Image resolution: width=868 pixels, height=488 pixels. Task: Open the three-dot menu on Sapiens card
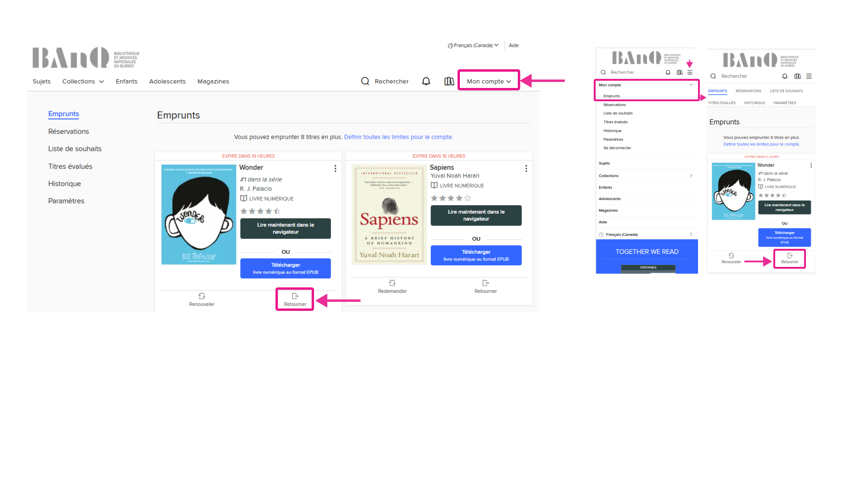click(x=526, y=168)
